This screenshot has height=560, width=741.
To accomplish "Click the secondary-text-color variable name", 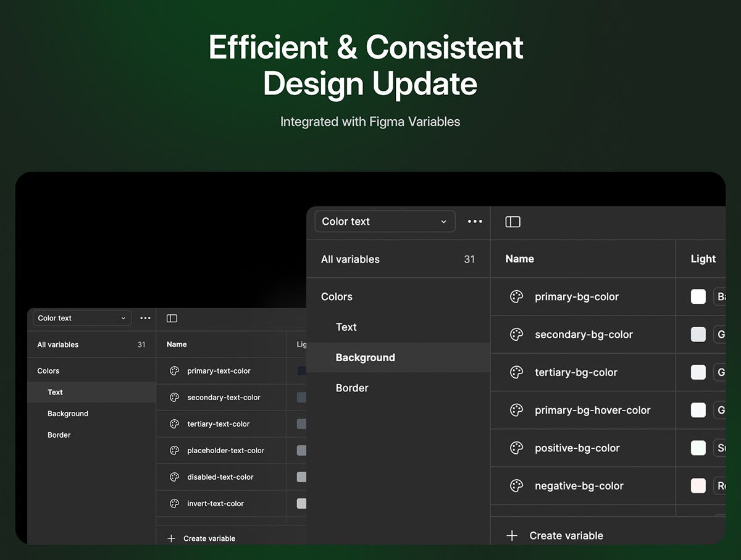I will coord(224,398).
